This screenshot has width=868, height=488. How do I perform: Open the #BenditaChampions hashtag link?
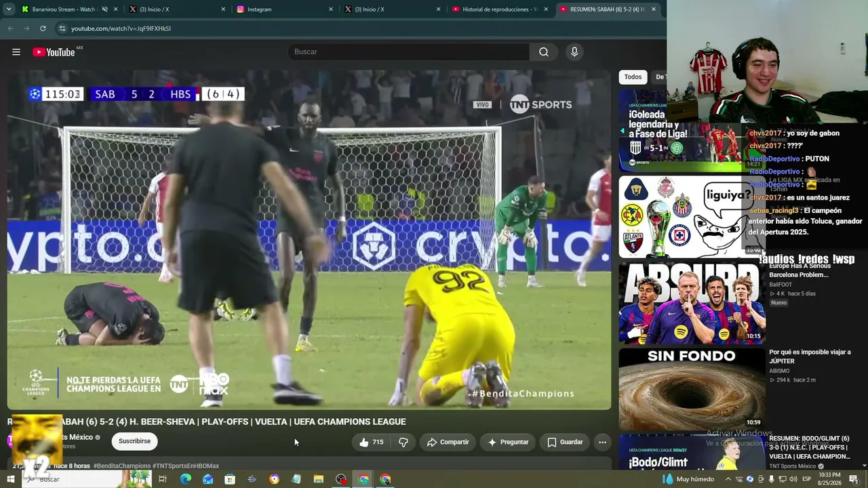(x=122, y=466)
